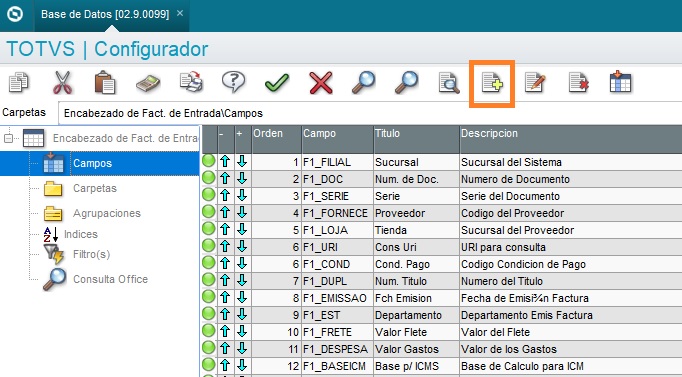Click the Edit record pencil icon
The height and width of the screenshot is (377, 682).
(x=535, y=83)
